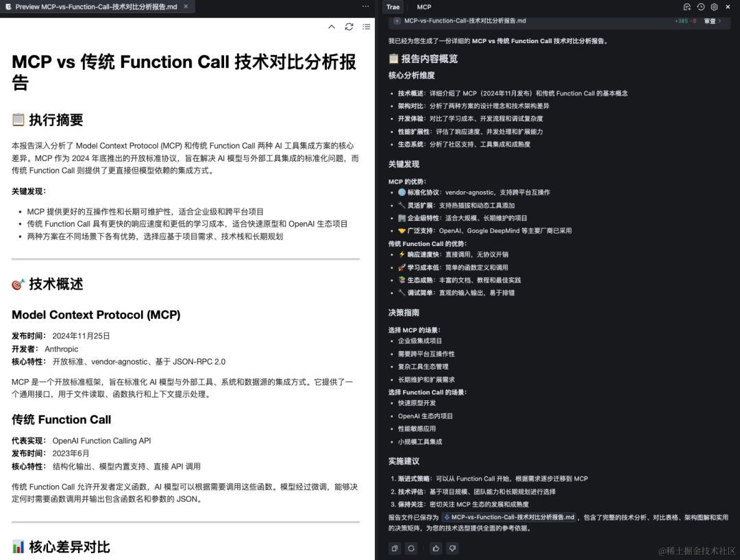The image size is (740, 560).
Task: Click the 企业级集成项目 bullet
Action: click(420, 341)
